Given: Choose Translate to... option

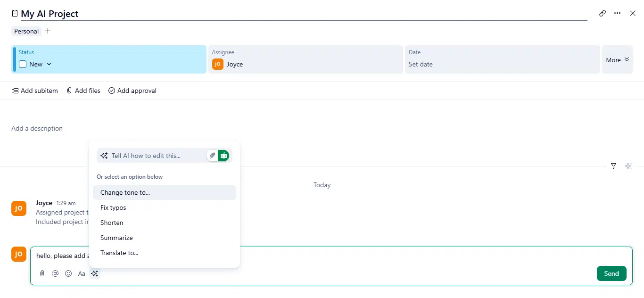Looking at the screenshot, I should (x=165, y=253).
